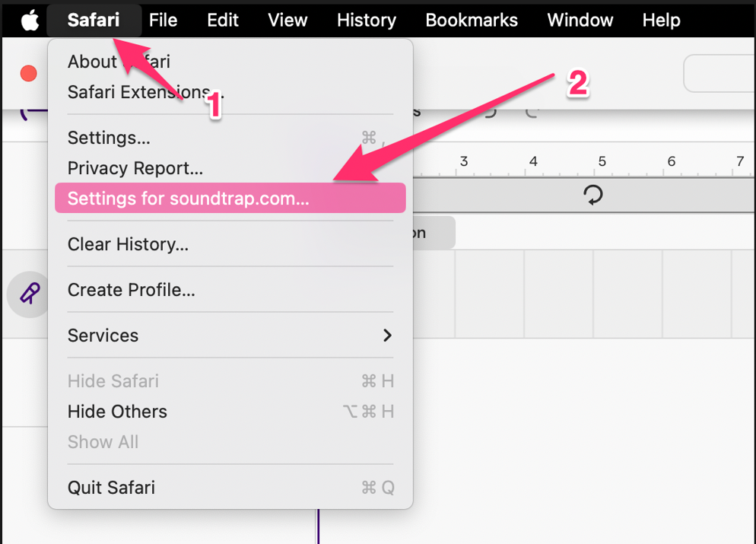This screenshot has height=544, width=756.
Task: Open the Edit menu
Action: click(x=223, y=21)
